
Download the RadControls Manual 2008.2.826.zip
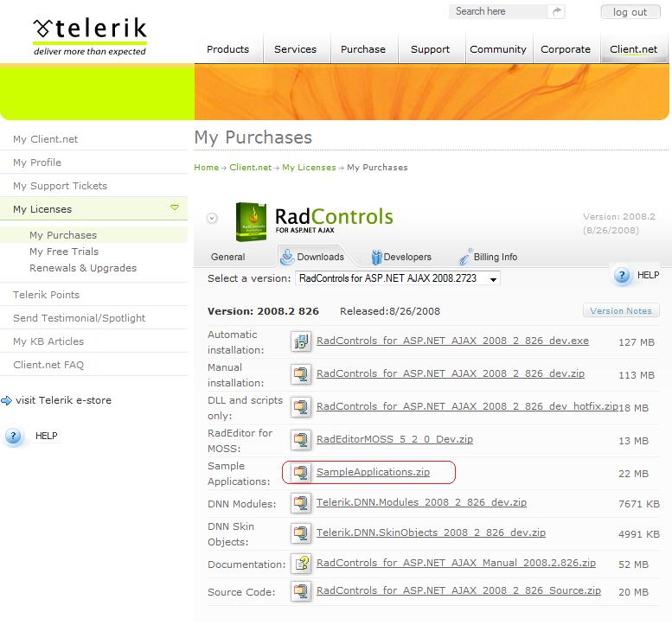[x=456, y=564]
